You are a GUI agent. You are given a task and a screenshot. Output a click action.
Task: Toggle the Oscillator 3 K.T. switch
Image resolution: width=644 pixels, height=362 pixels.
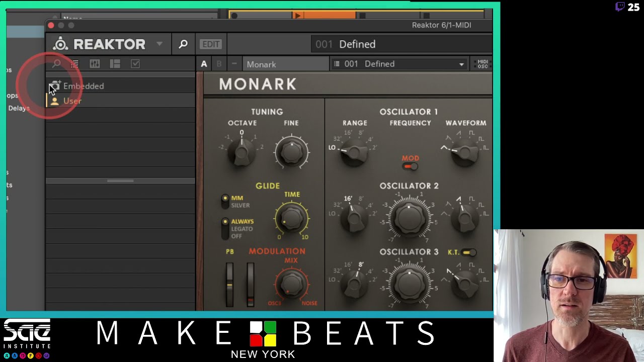(x=468, y=252)
